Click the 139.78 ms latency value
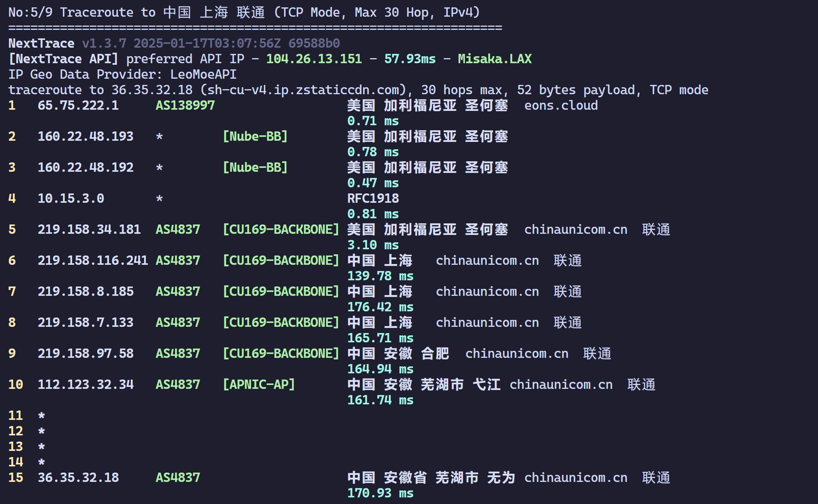The width and height of the screenshot is (818, 504). coord(380,276)
